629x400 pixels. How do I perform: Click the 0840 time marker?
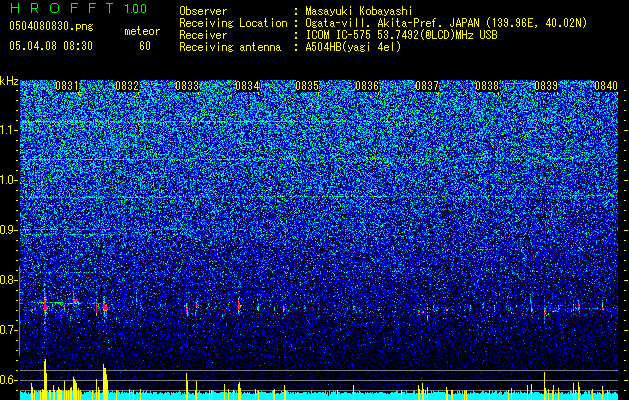606,86
